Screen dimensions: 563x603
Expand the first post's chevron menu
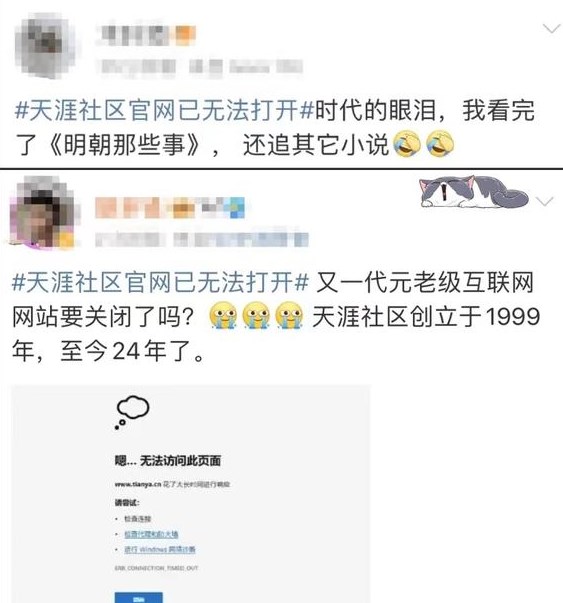pos(551,29)
